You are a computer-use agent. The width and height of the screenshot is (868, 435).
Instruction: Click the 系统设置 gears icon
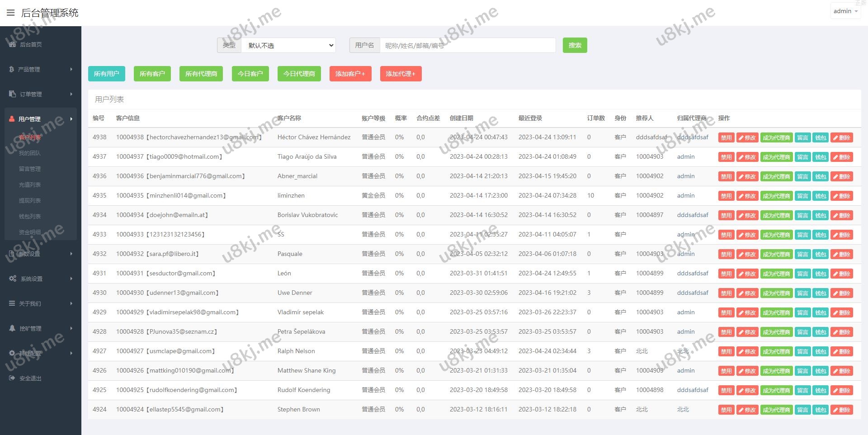point(13,279)
